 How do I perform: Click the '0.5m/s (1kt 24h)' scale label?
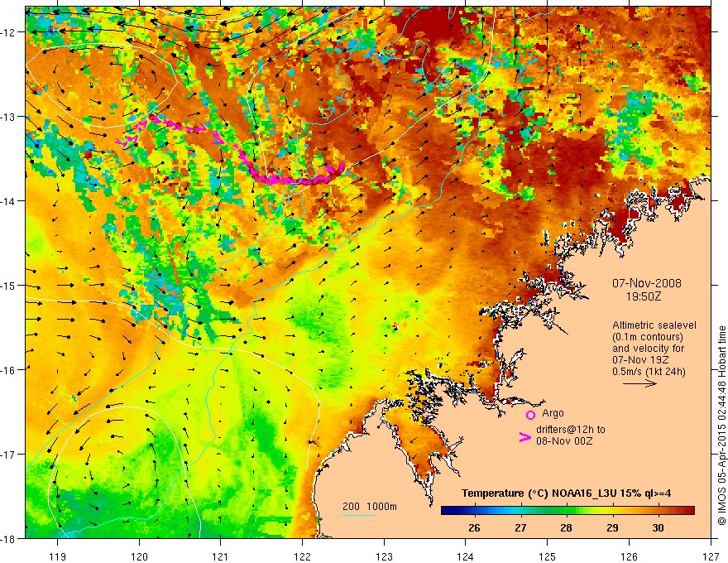coord(649,372)
